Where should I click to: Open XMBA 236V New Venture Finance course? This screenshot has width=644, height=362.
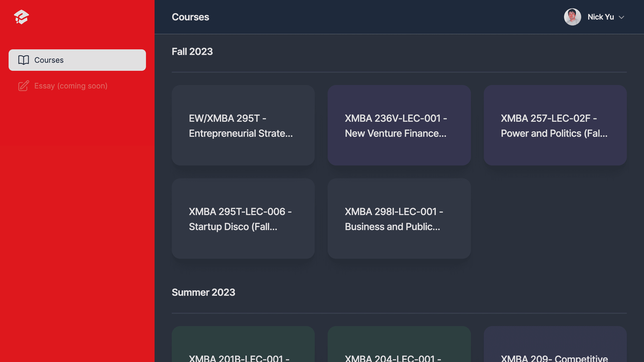[399, 125]
